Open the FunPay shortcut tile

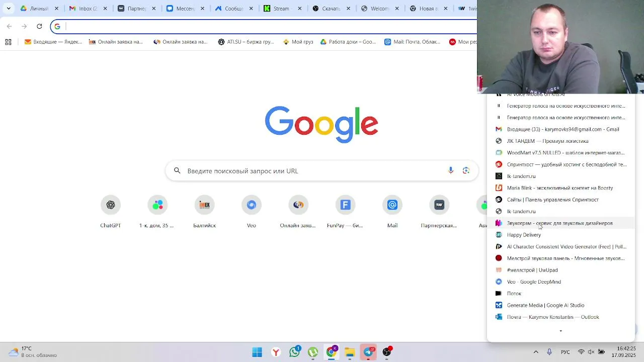345,212
